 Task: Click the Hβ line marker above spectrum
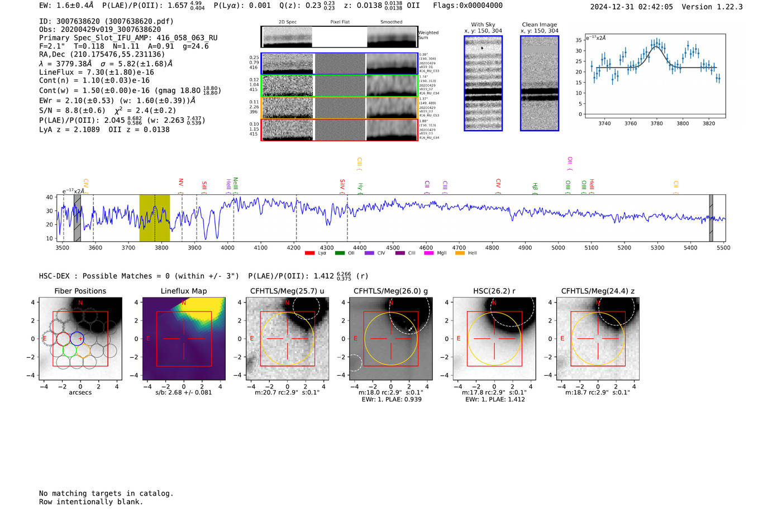(x=535, y=188)
